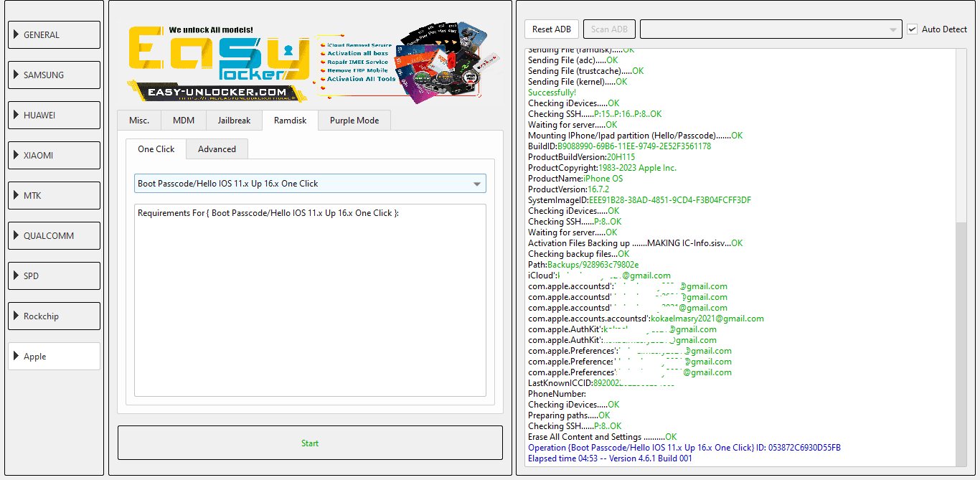Viewport: 980px width, 480px height.
Task: Expand the Rockchip sidebar category
Action: tap(54, 316)
